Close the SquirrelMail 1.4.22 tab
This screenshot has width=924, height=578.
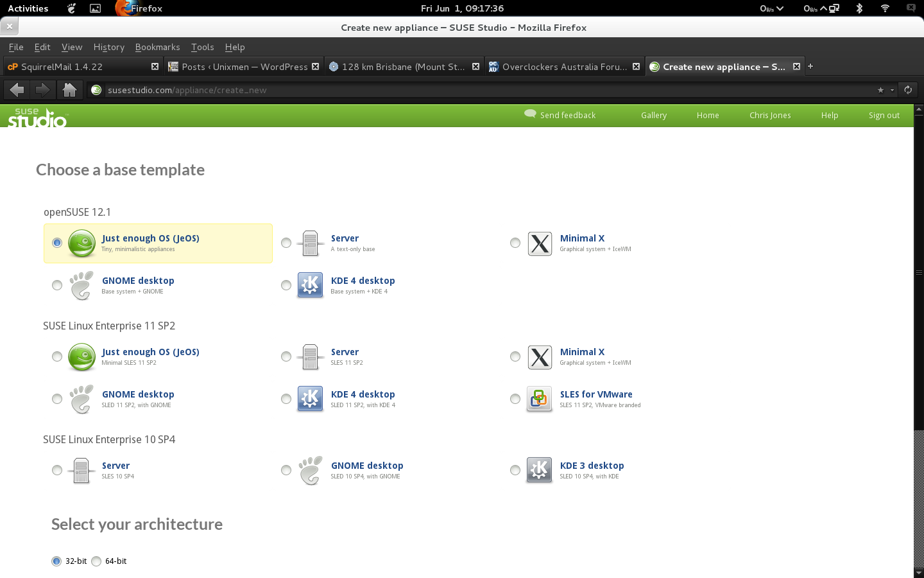coord(155,66)
